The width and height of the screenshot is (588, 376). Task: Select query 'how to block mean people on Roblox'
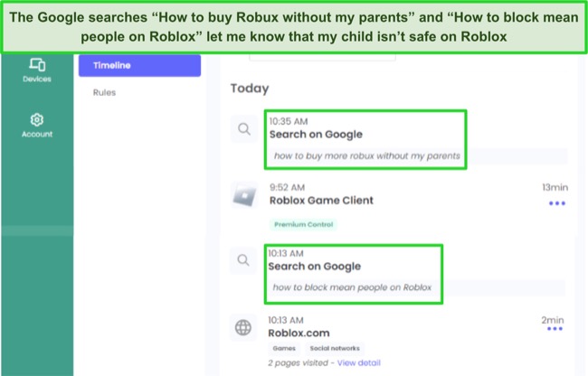[x=352, y=287]
